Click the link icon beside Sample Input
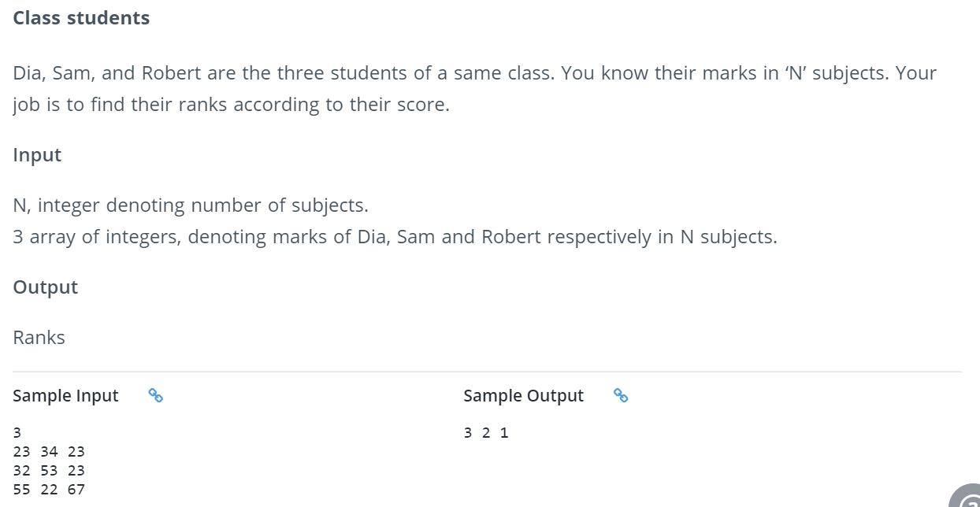This screenshot has height=507, width=980. pyautogui.click(x=156, y=396)
